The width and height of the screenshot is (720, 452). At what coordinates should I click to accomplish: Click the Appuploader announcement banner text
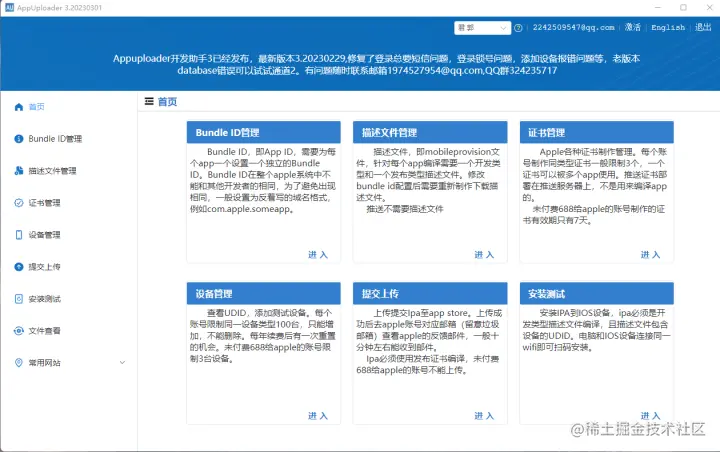coord(377,64)
